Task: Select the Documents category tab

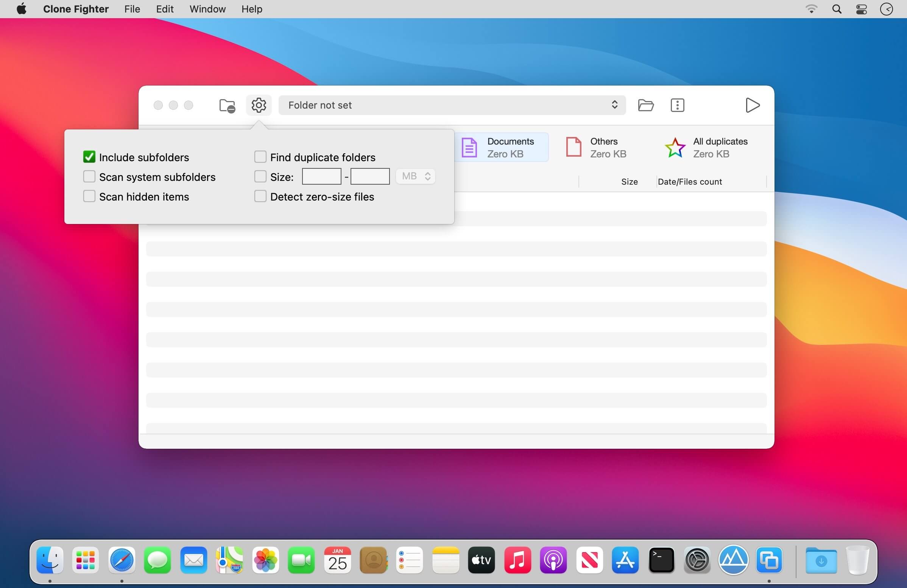Action: click(x=501, y=148)
